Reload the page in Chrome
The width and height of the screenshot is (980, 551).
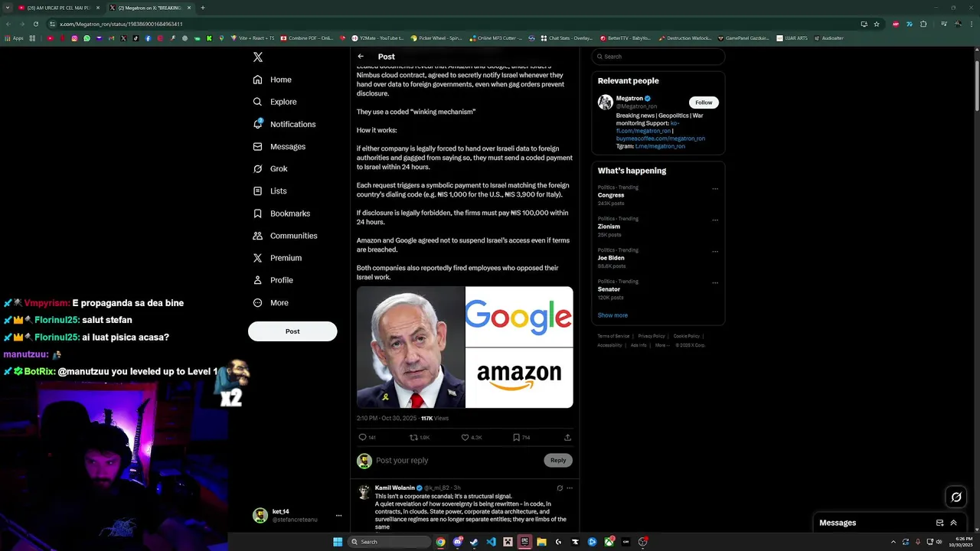(35, 24)
